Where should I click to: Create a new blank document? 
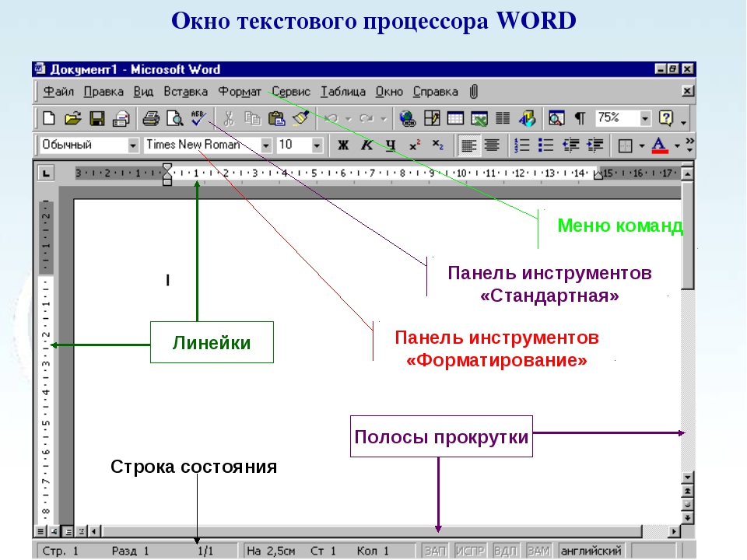coord(48,117)
